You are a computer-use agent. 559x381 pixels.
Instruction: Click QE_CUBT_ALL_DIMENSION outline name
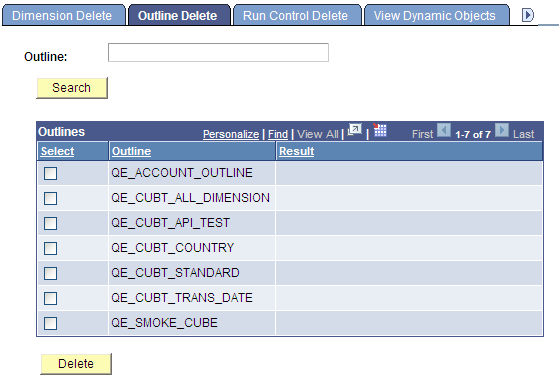coord(190,198)
